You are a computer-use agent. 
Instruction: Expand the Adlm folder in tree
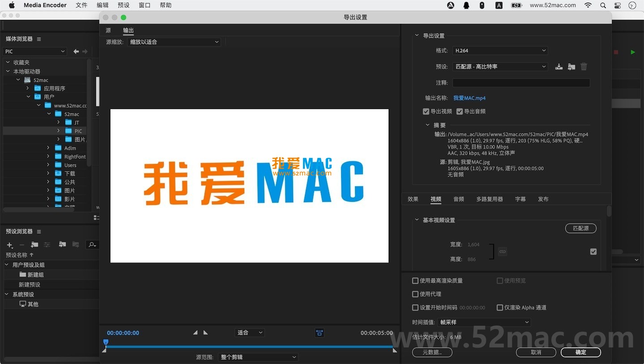tap(48, 148)
